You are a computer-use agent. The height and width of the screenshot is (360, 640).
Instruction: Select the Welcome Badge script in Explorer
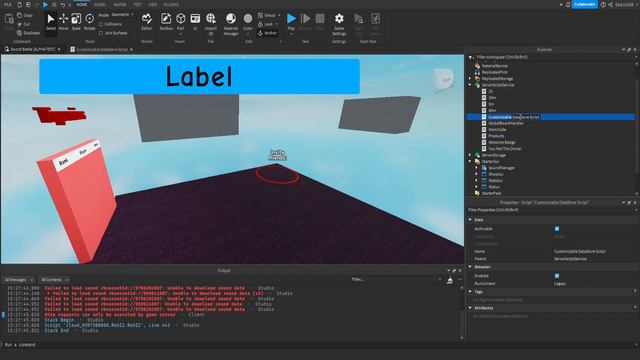pos(502,142)
